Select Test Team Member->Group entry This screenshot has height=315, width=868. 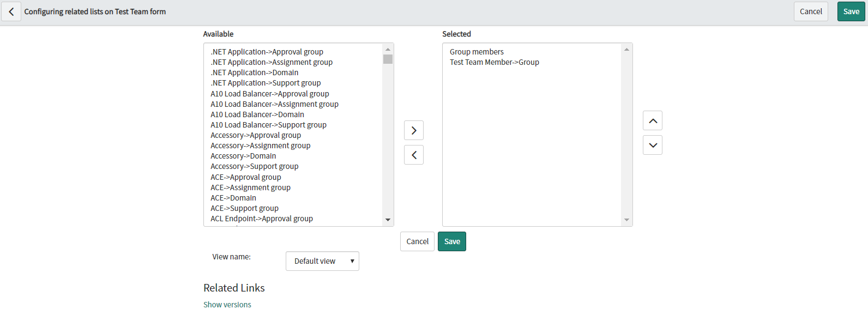(x=494, y=62)
